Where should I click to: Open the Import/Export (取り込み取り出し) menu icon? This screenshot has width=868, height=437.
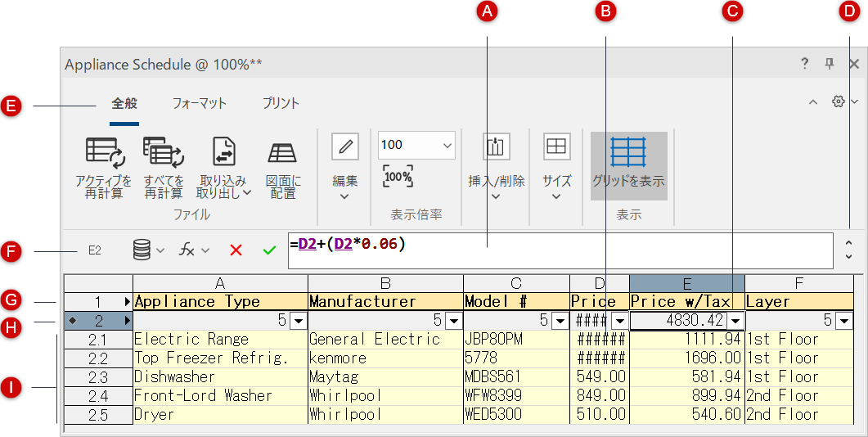point(223,152)
